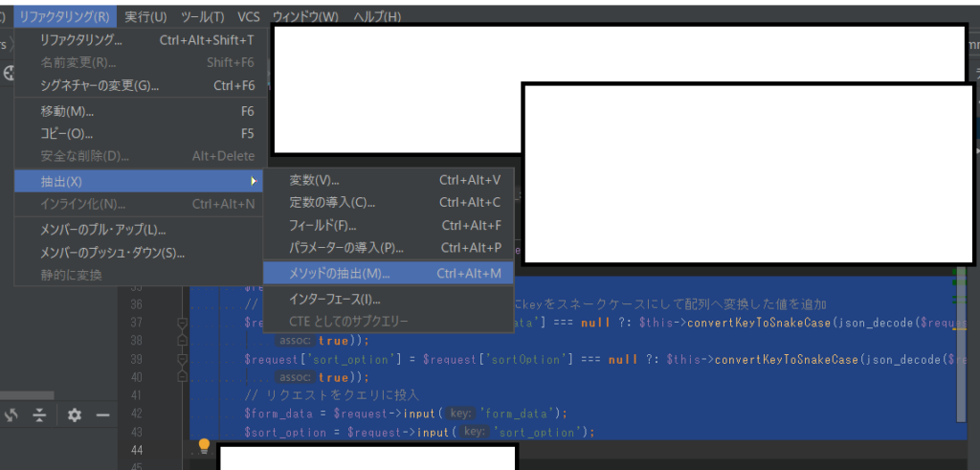Click the yellow lightbulb intention icon
This screenshot has width=980, height=470.
203,446
